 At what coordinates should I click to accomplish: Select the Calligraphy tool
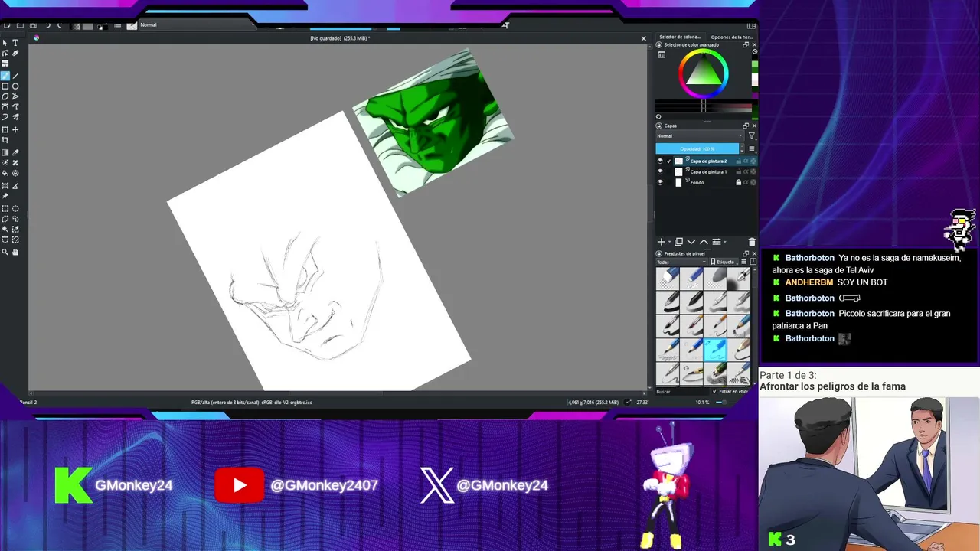pos(15,53)
